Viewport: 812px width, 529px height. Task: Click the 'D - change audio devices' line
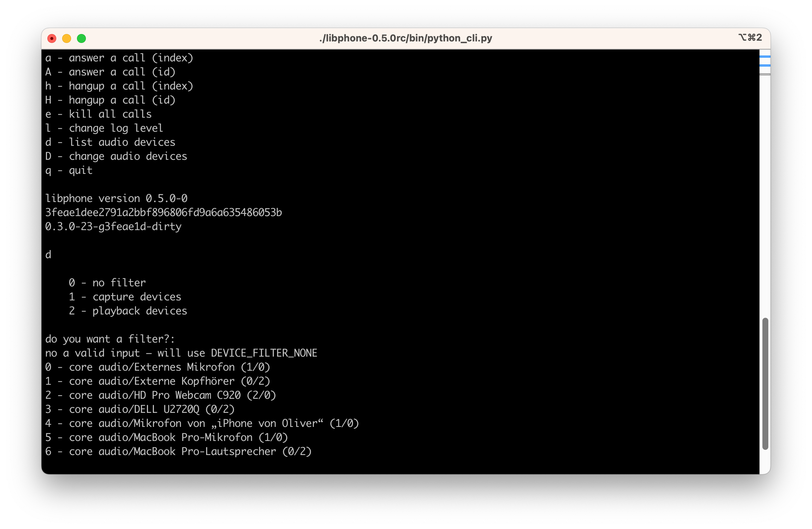(116, 156)
